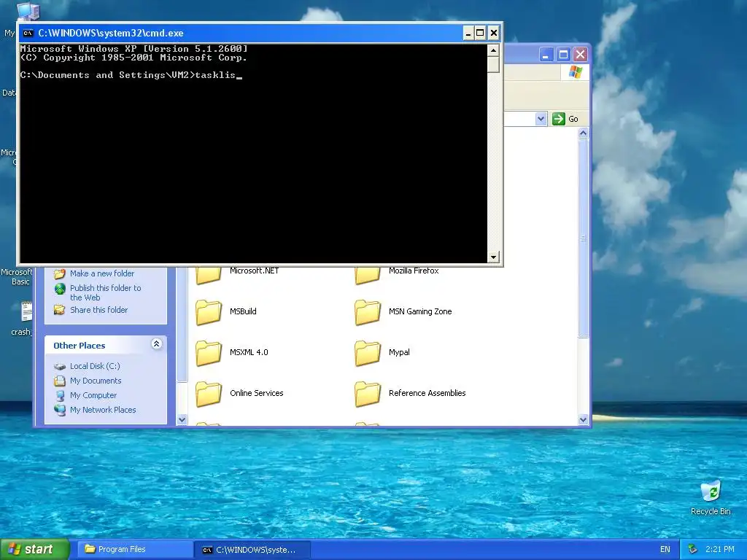Click Make a new folder link
Viewport: 747px width, 560px height.
(102, 274)
